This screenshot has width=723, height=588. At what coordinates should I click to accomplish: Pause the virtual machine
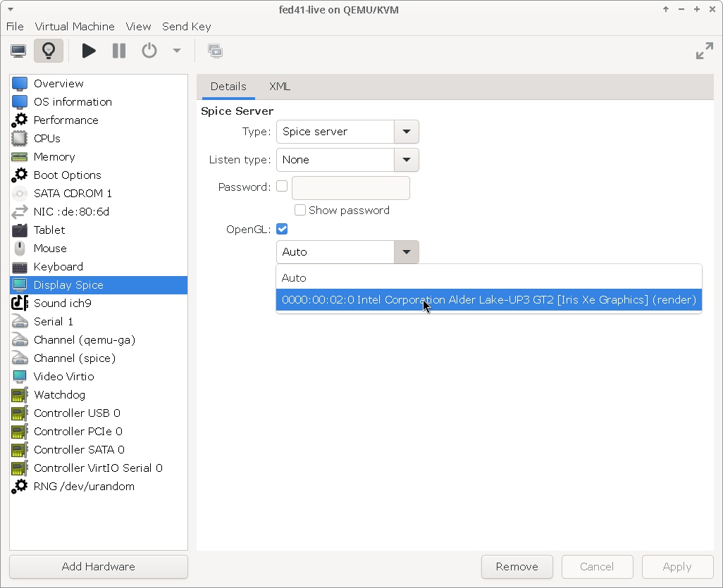[119, 51]
